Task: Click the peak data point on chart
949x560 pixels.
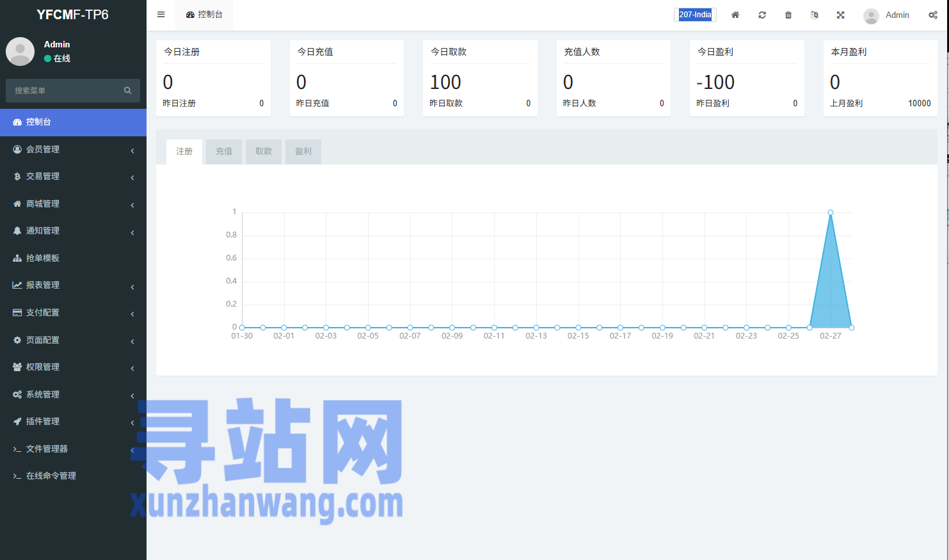Action: click(x=830, y=212)
